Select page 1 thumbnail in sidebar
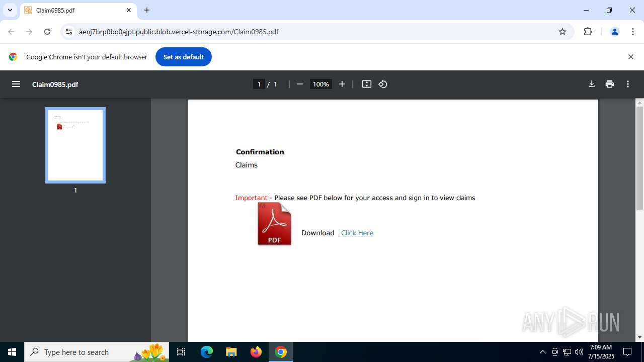644x362 pixels. 75,145
